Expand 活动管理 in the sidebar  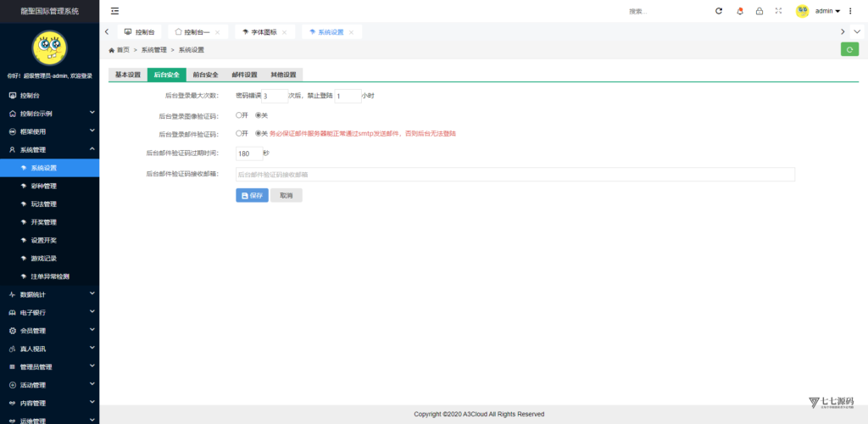click(50, 385)
